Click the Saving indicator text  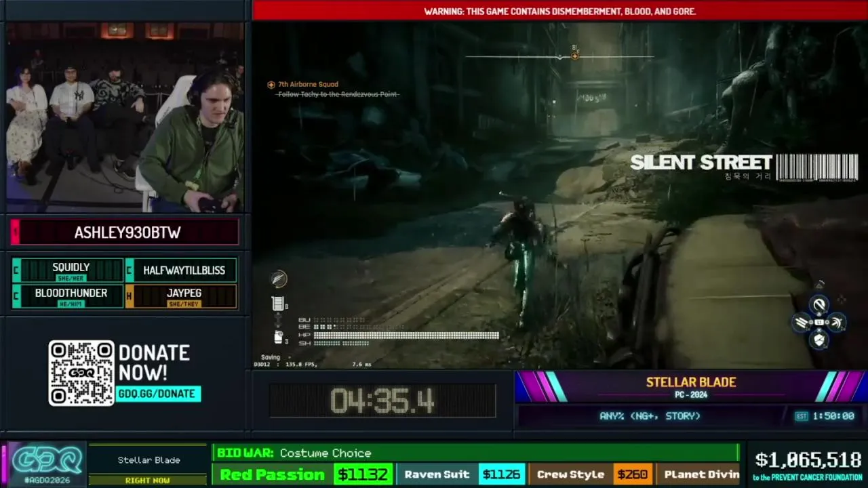pos(271,357)
